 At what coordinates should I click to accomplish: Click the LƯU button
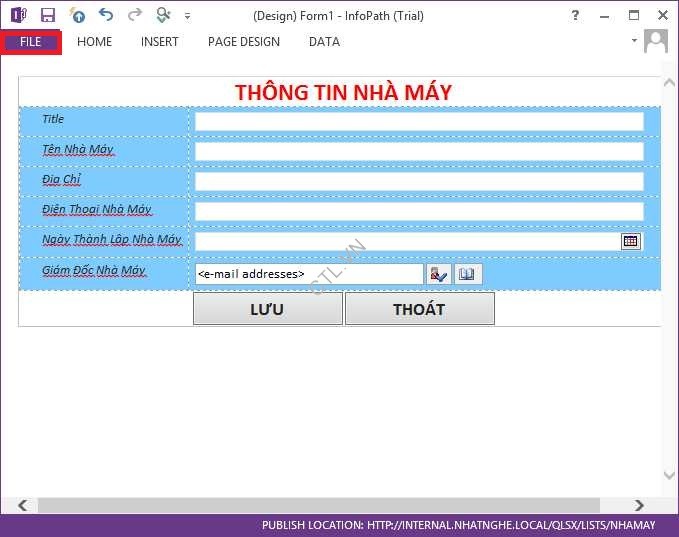(267, 309)
